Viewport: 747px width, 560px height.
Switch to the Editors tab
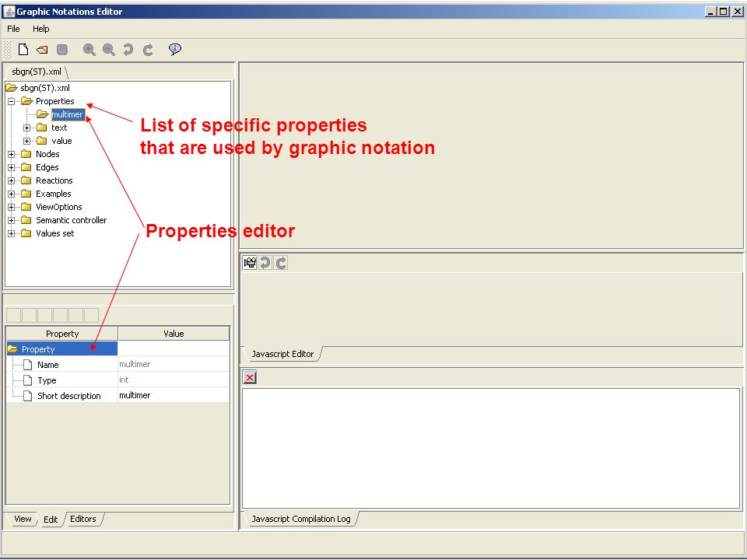83,519
